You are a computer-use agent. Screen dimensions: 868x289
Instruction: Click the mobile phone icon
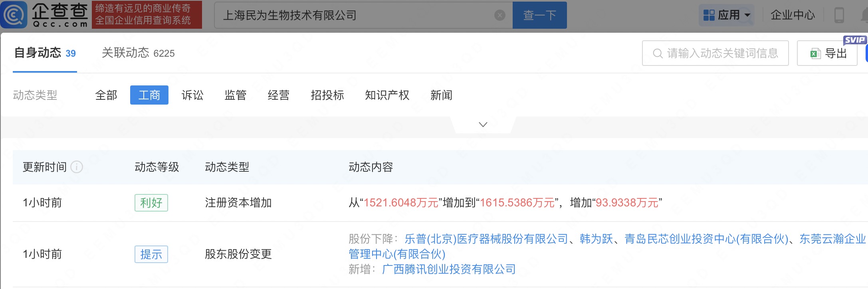coord(839,15)
